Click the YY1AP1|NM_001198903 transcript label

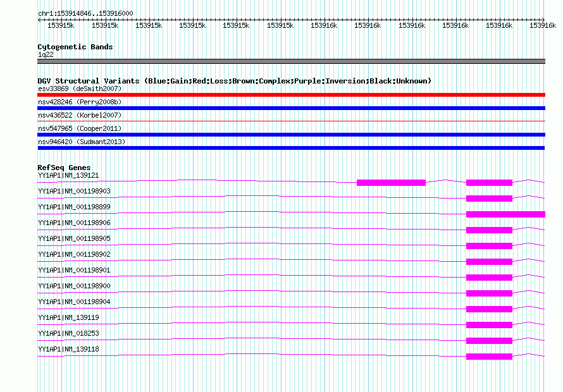(74, 191)
